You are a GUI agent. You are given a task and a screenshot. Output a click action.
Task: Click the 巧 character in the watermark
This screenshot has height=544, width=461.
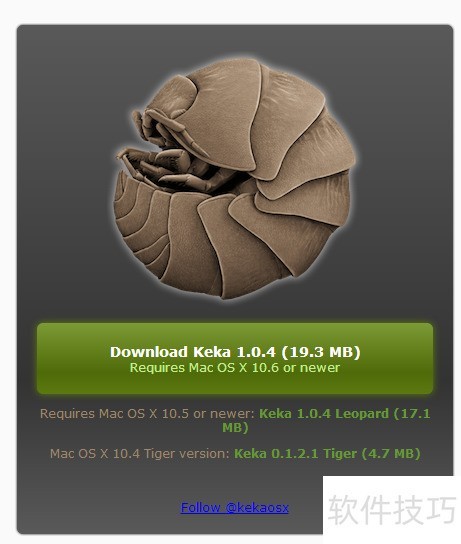[441, 510]
